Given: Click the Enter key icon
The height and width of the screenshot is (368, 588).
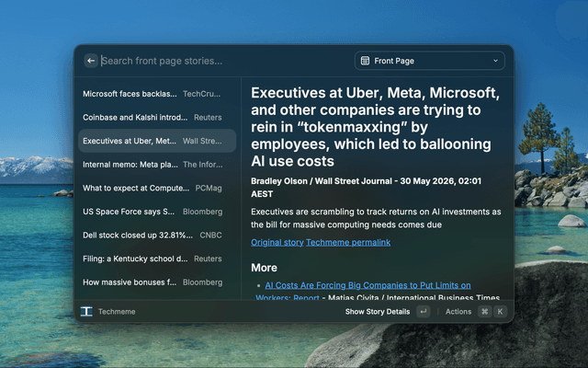Looking at the screenshot, I should tap(423, 311).
